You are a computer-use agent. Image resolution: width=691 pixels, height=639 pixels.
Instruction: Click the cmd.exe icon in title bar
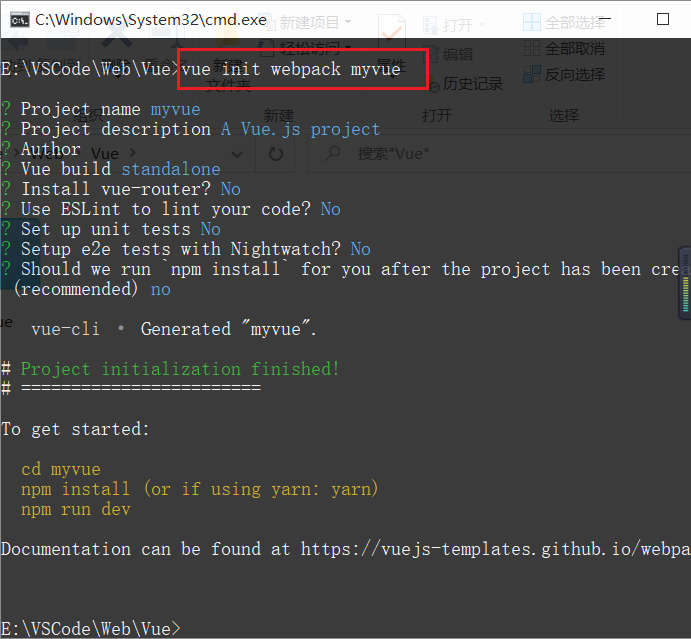[x=17, y=18]
